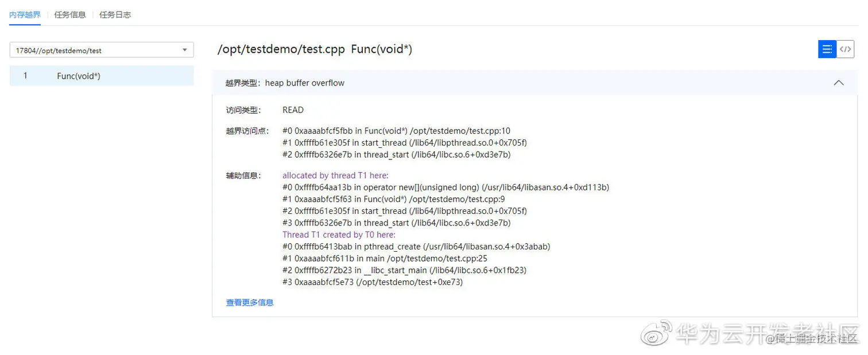Click frame #2 0xffffb6326e7b under 越界访问点
Viewport: 868px width, 355px height.
pos(397,155)
